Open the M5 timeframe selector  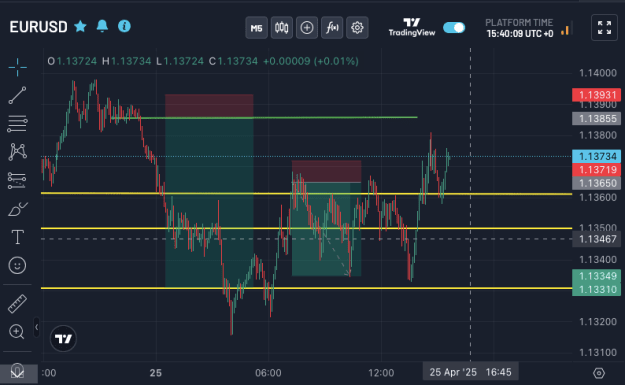point(256,28)
